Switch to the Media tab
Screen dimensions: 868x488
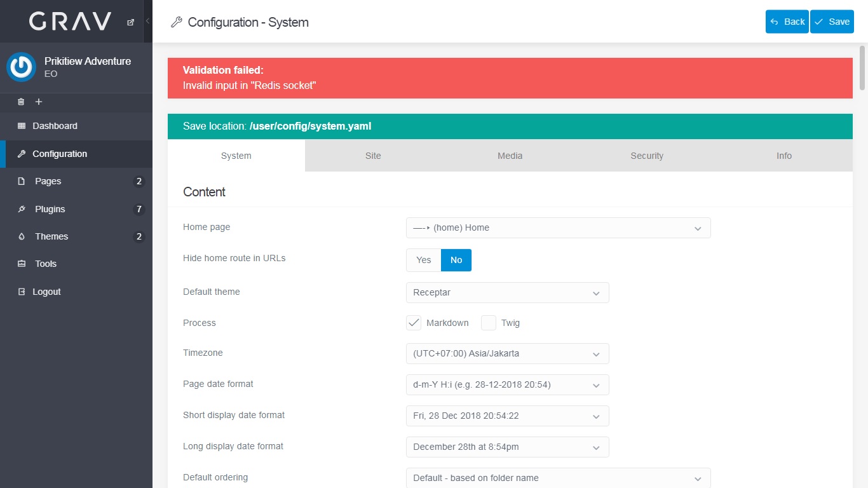[x=510, y=156]
